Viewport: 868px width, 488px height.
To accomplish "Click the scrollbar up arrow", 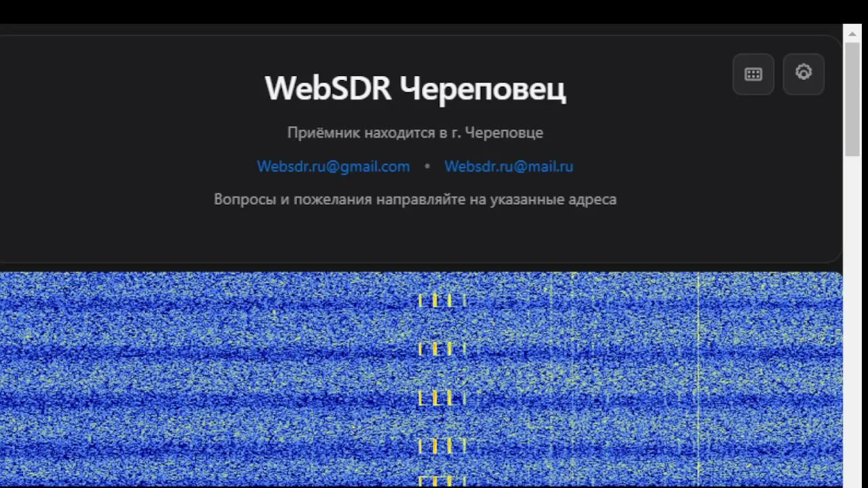I will click(852, 33).
